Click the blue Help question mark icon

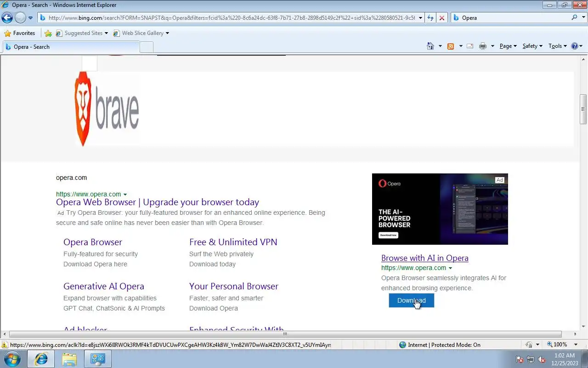(574, 46)
